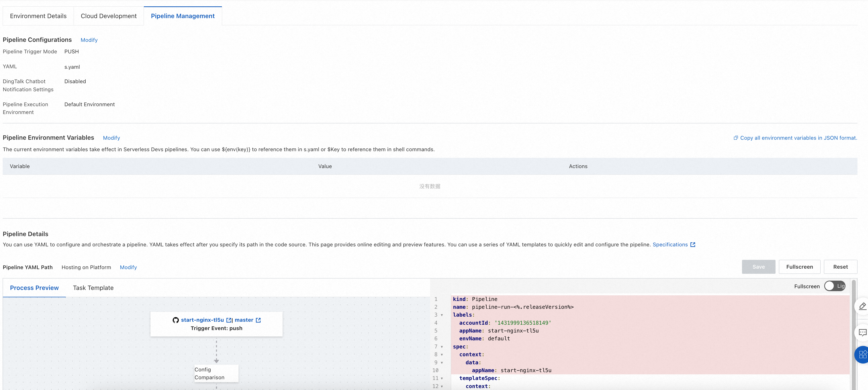Click the Reset button
868x390 pixels.
pos(840,267)
